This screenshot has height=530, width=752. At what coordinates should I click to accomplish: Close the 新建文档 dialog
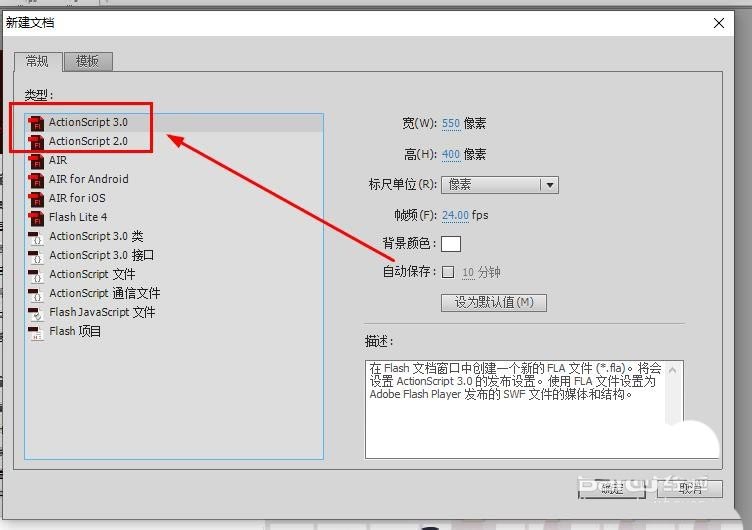point(718,23)
